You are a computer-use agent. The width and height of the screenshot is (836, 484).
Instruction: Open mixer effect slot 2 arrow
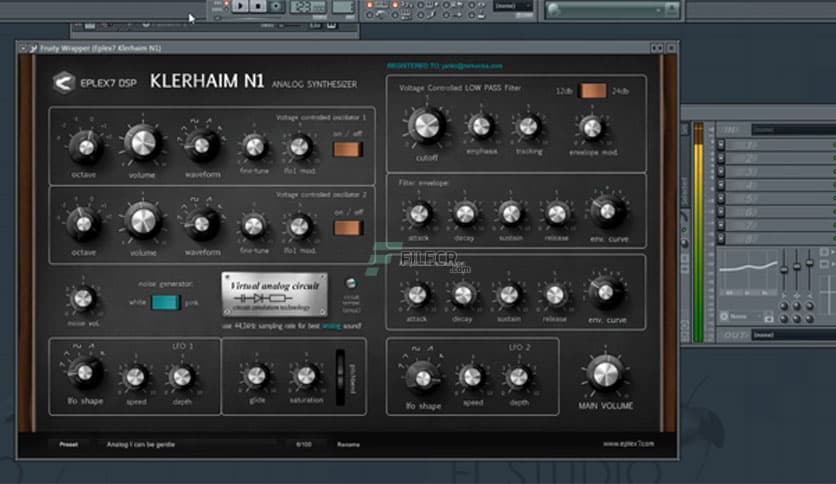tap(721, 158)
